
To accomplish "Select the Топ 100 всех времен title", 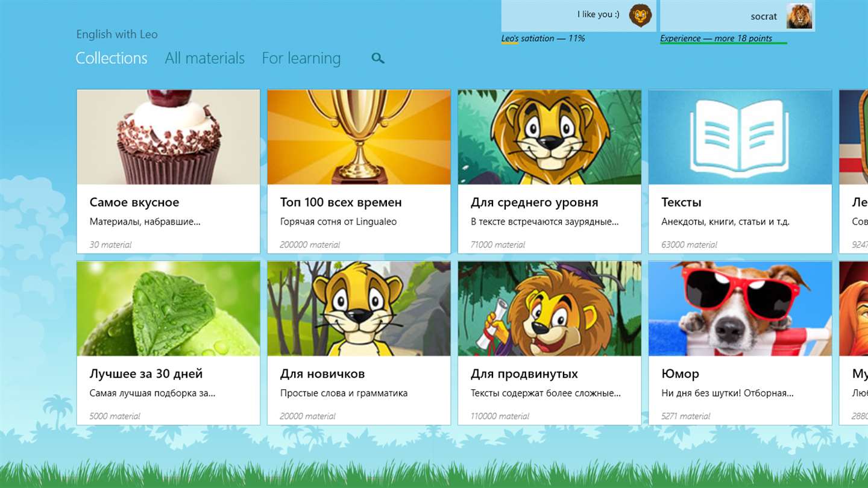I will point(341,202).
